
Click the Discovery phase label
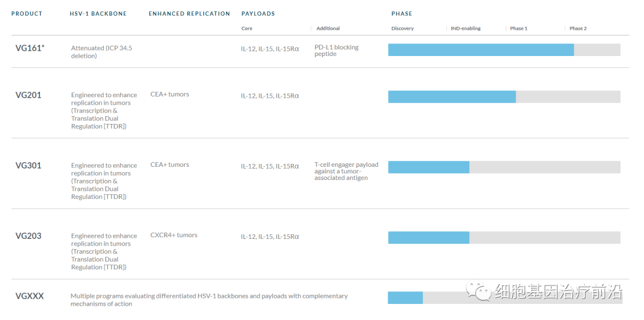point(402,29)
